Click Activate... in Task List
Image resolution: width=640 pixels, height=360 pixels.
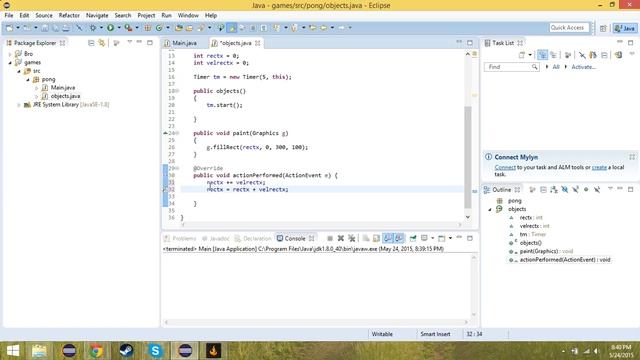coord(583,67)
